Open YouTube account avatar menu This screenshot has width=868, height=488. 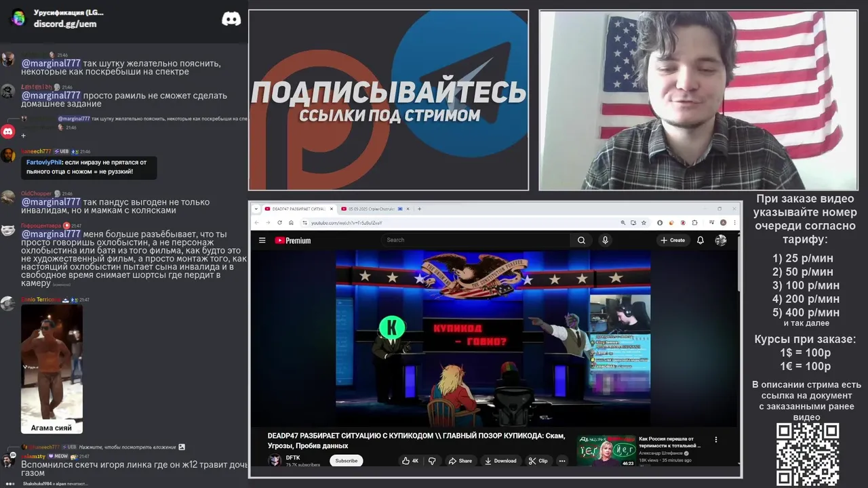721,240
